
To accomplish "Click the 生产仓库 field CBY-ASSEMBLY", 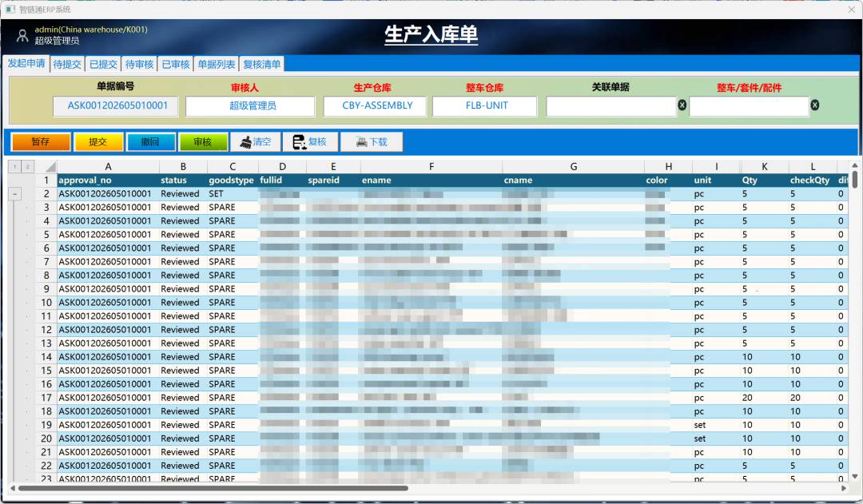I will [375, 105].
